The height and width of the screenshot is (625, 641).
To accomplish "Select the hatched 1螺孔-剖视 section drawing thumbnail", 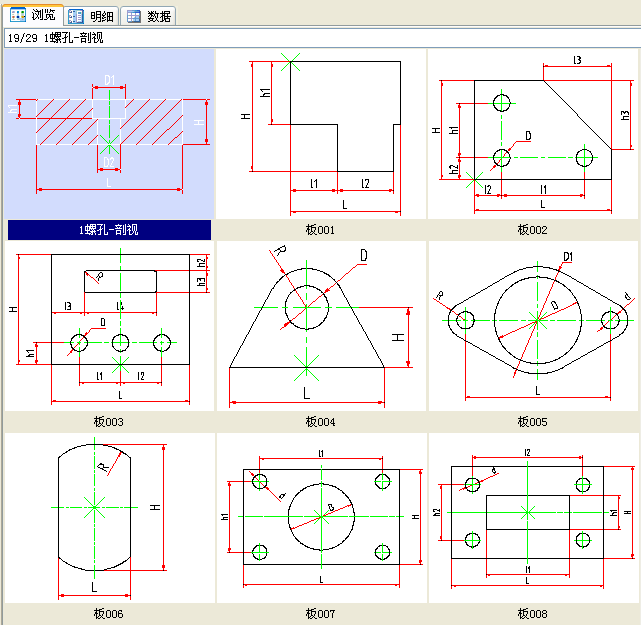I will pos(109,133).
